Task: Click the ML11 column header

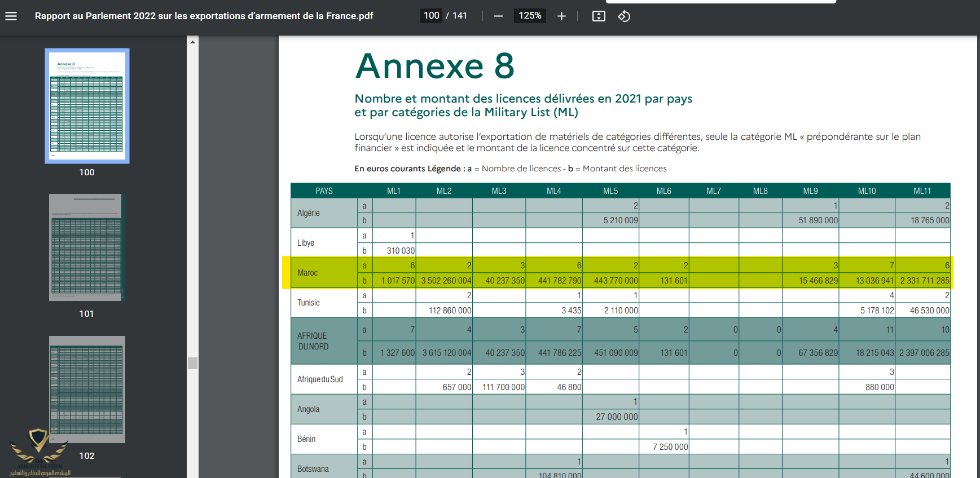Action: (x=922, y=191)
